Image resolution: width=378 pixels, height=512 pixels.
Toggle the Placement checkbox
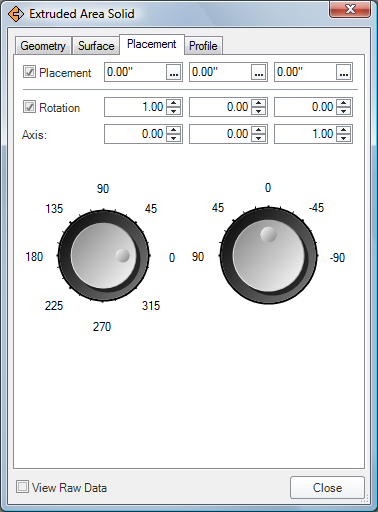click(29, 72)
